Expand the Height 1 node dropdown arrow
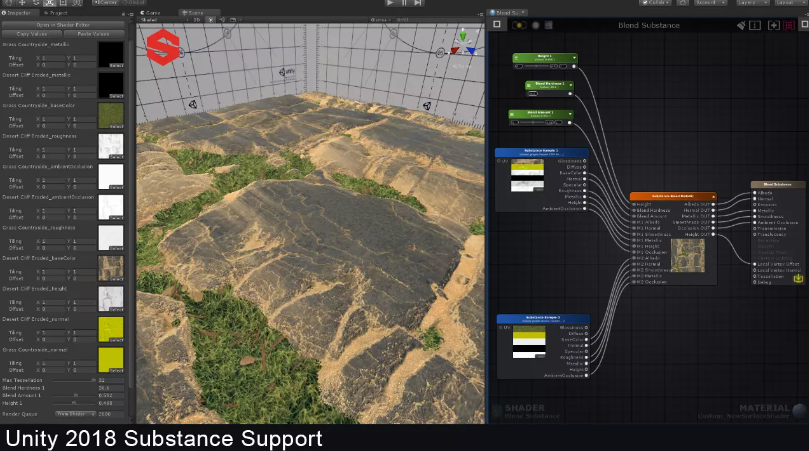The width and height of the screenshot is (809, 451). [574, 57]
